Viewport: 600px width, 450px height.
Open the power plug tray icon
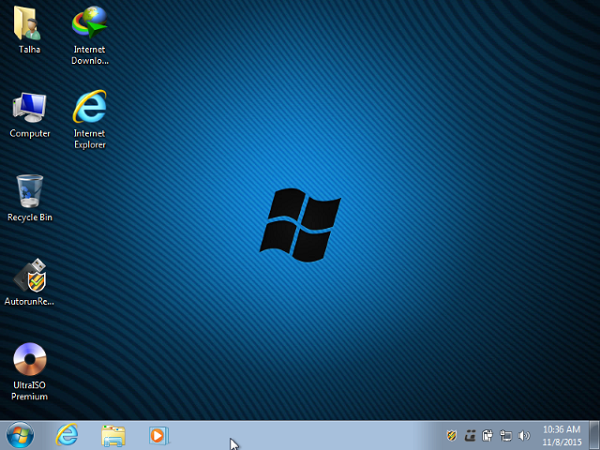coord(487,435)
